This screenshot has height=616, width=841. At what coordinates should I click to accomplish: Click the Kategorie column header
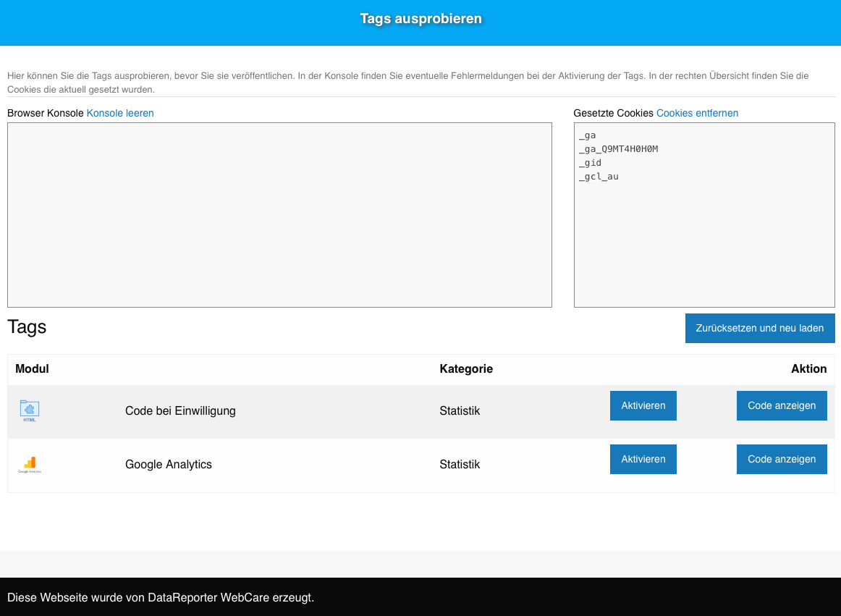click(466, 368)
